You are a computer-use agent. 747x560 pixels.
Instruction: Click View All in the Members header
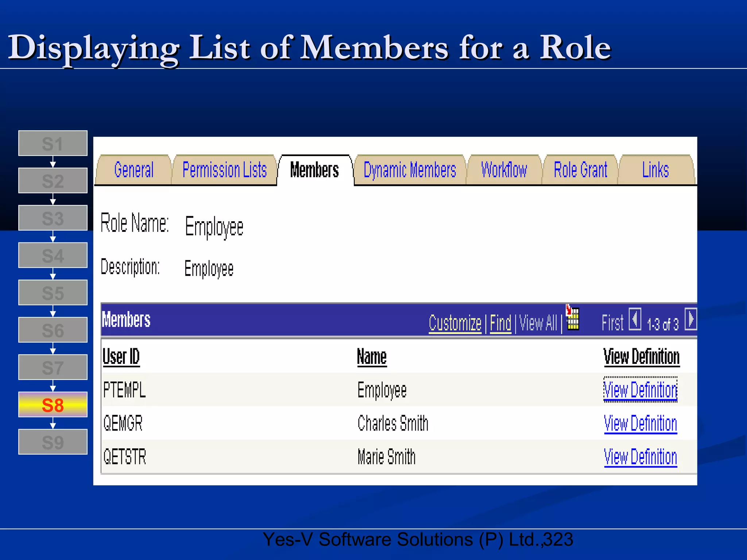538,323
